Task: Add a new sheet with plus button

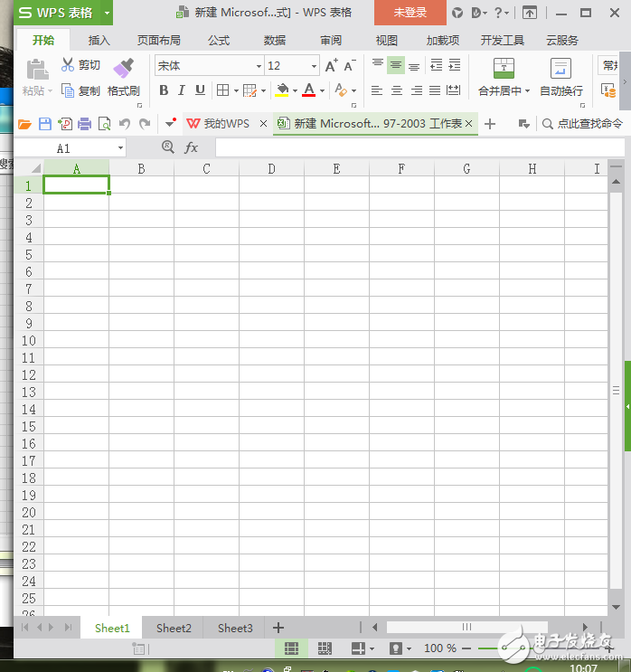Action: [278, 628]
